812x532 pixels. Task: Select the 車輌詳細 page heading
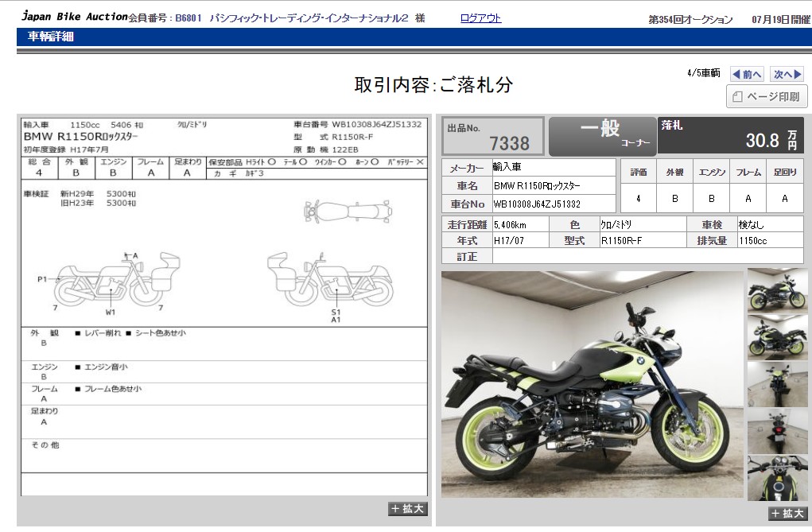51,37
